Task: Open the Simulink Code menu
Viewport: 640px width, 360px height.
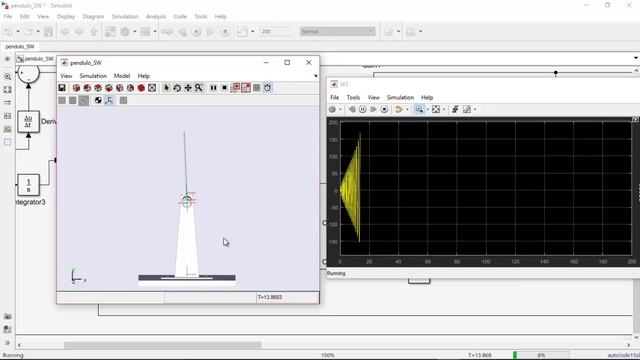Action: point(180,17)
